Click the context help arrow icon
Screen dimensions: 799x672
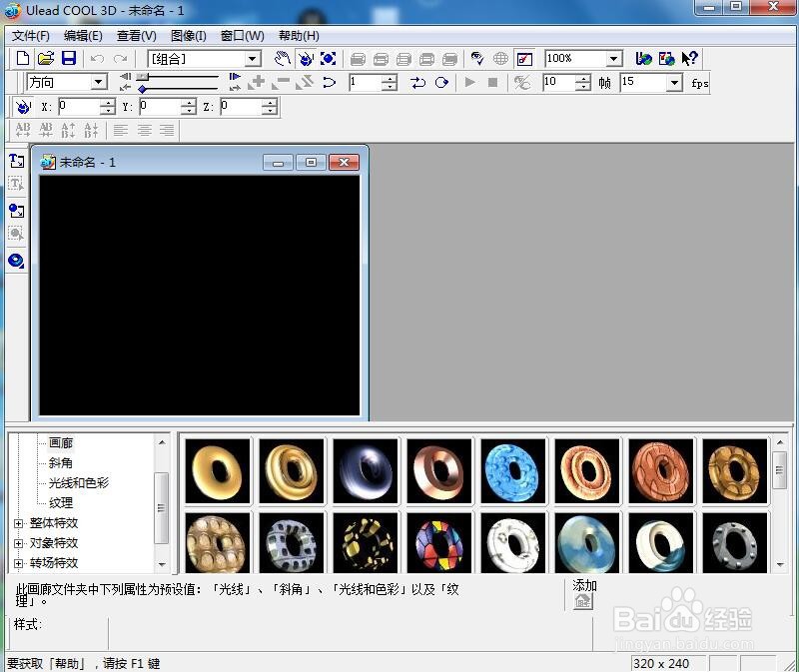coord(689,59)
